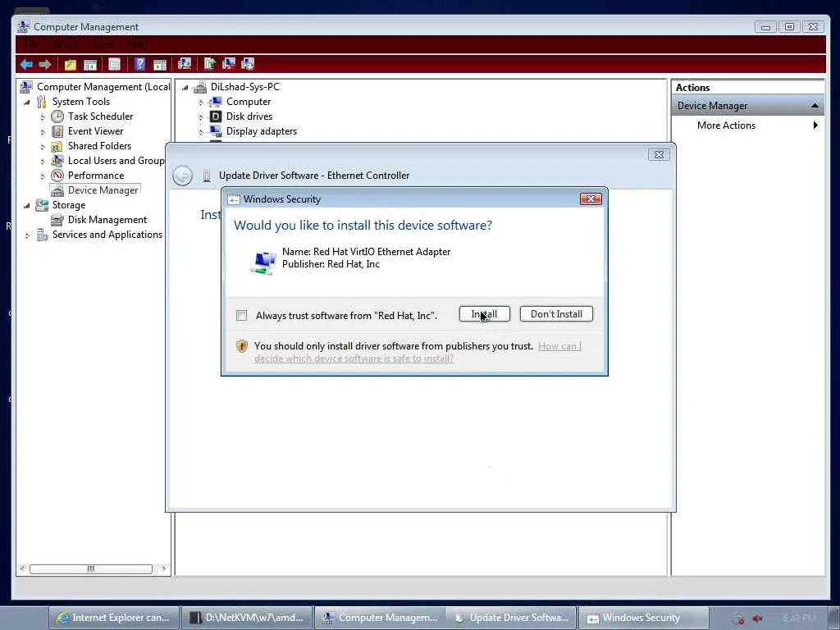
Task: Open the File menu in Computer Management
Action: [x=30, y=44]
